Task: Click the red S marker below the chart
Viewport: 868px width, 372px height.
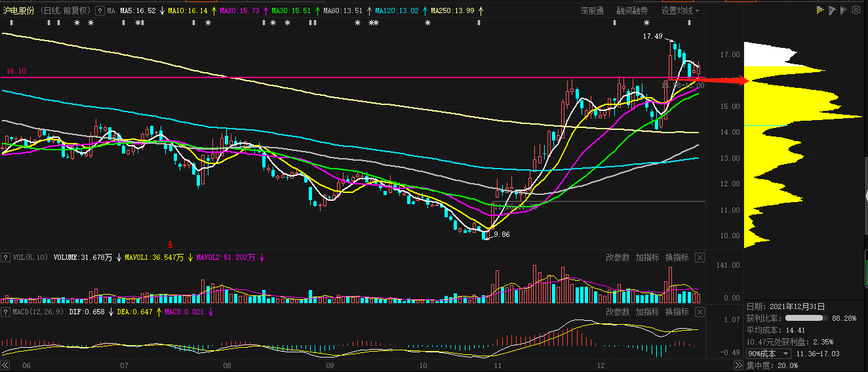Action: click(x=170, y=244)
